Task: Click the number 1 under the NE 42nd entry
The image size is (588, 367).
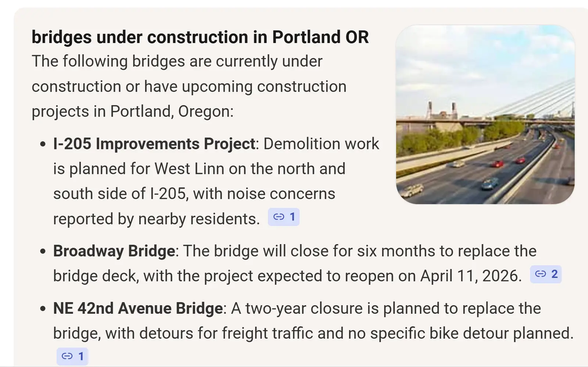Action: coord(81,356)
